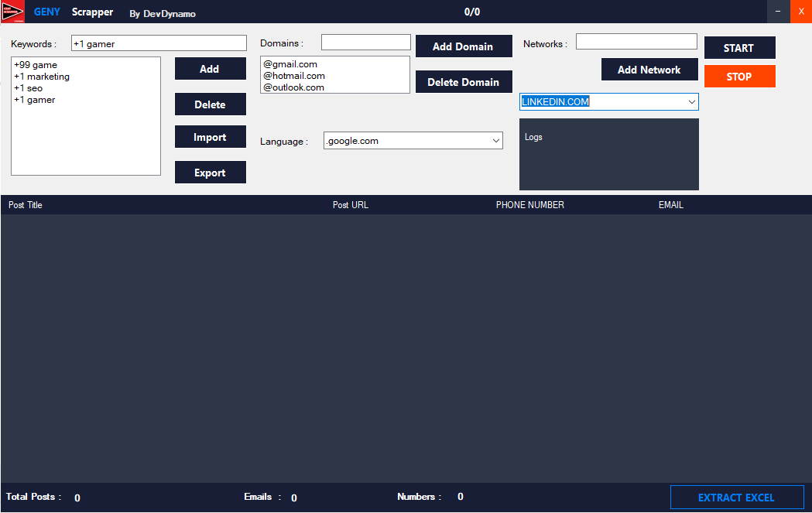
Task: Import keywords using Import button
Action: [x=210, y=137]
